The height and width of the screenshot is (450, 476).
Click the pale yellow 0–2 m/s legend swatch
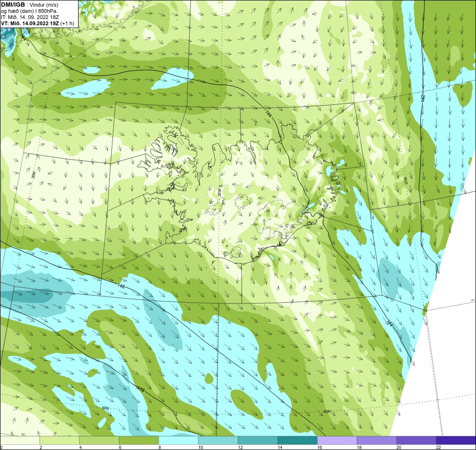click(20, 440)
